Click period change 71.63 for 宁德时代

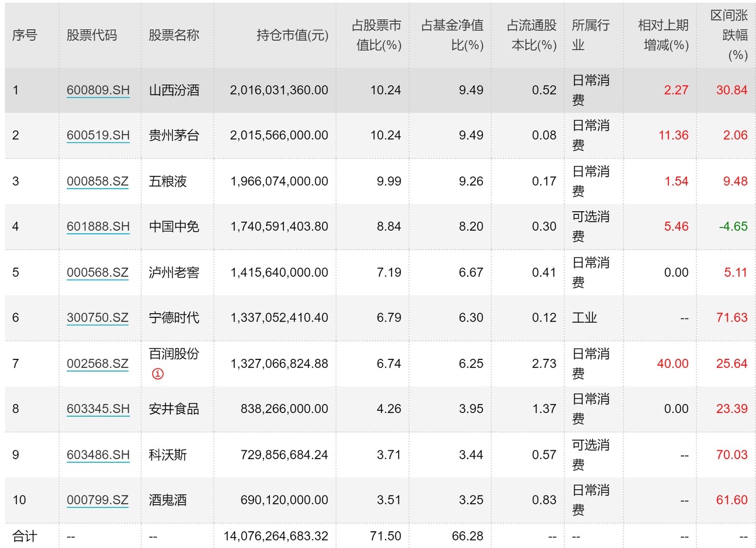[732, 317]
